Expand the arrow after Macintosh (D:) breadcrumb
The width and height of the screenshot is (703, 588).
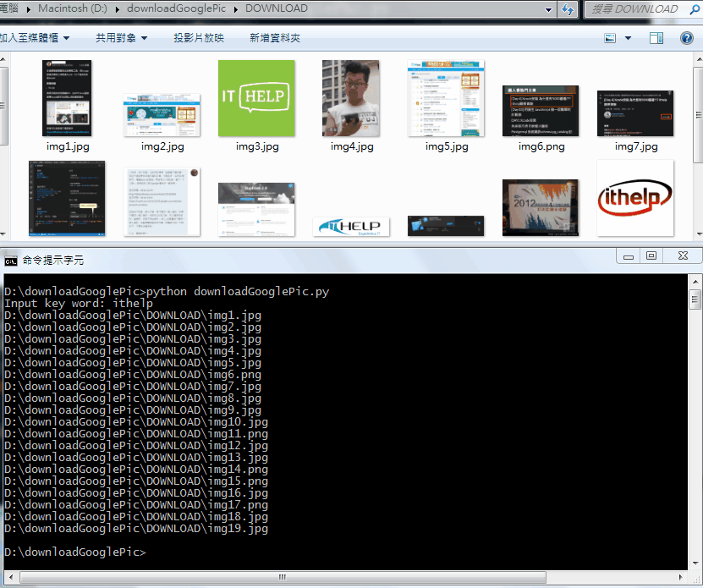[117, 9]
